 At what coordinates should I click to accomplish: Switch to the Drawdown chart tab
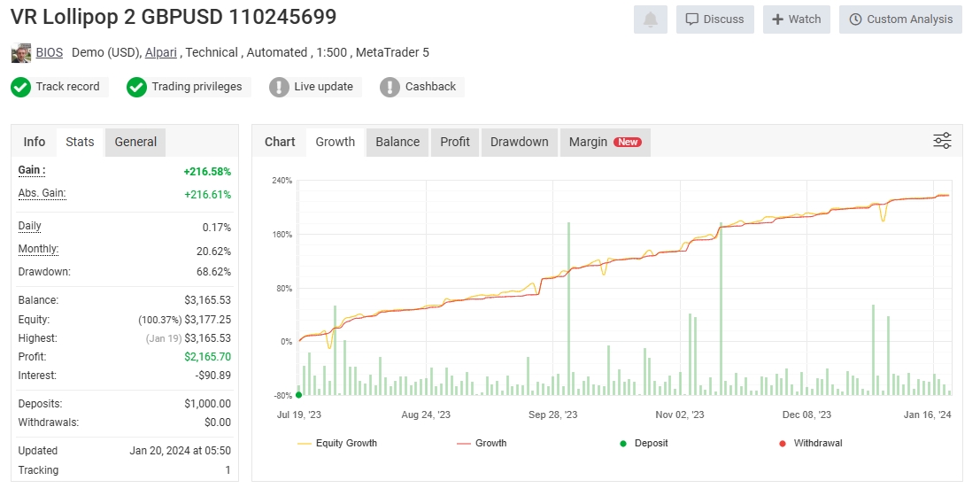pos(520,142)
